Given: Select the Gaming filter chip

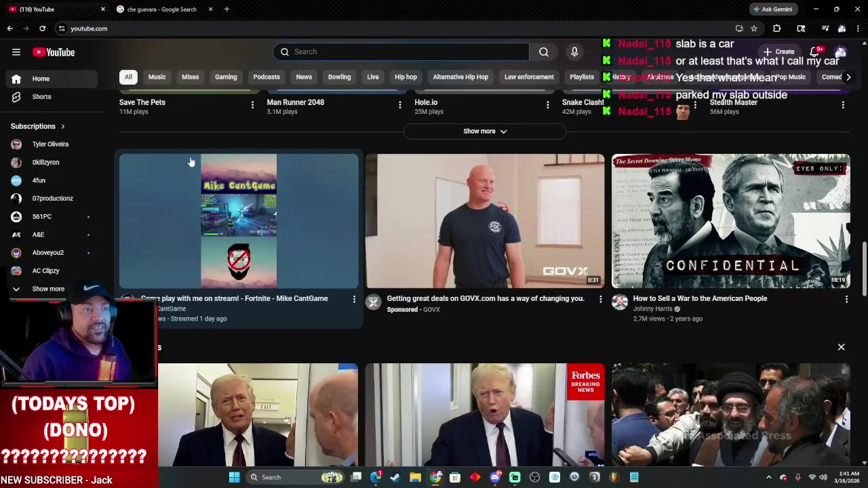Looking at the screenshot, I should [x=226, y=77].
